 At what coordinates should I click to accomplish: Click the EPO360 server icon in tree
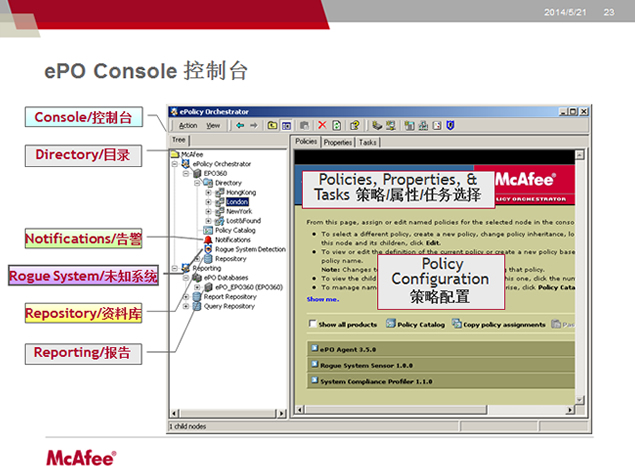(197, 173)
